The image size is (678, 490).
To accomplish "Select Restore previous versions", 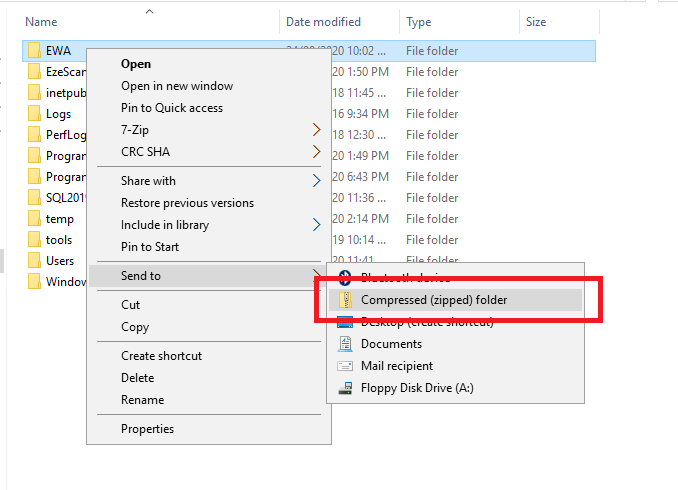I will (187, 203).
